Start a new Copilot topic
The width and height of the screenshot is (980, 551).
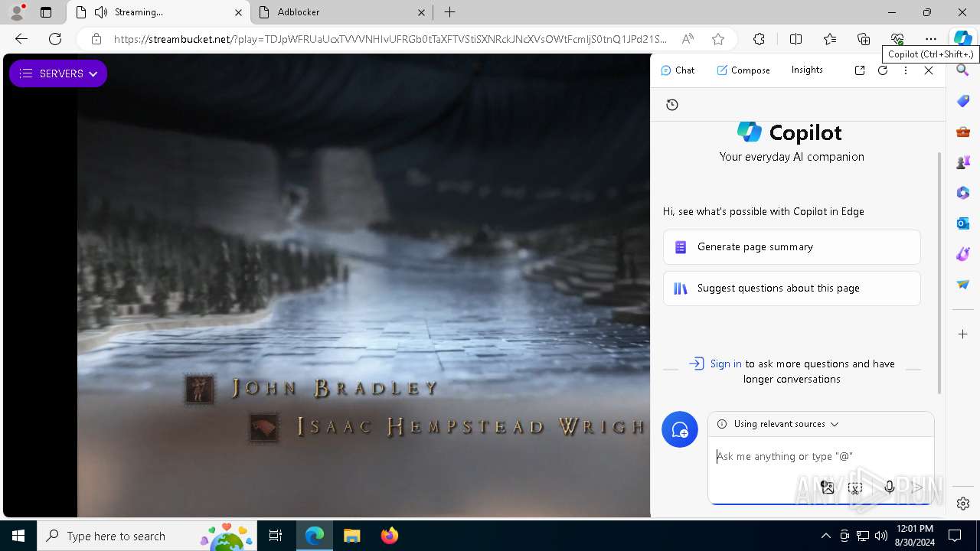[680, 430]
